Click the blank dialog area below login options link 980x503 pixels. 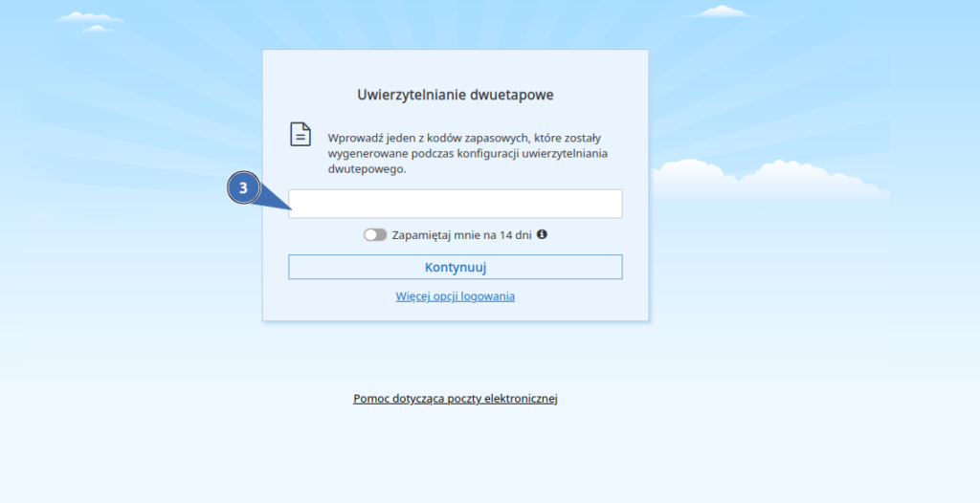click(456, 313)
